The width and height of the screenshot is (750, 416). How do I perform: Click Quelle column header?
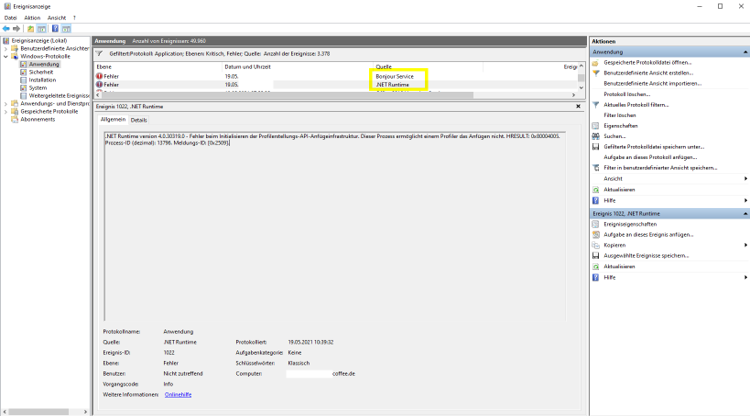tap(384, 67)
